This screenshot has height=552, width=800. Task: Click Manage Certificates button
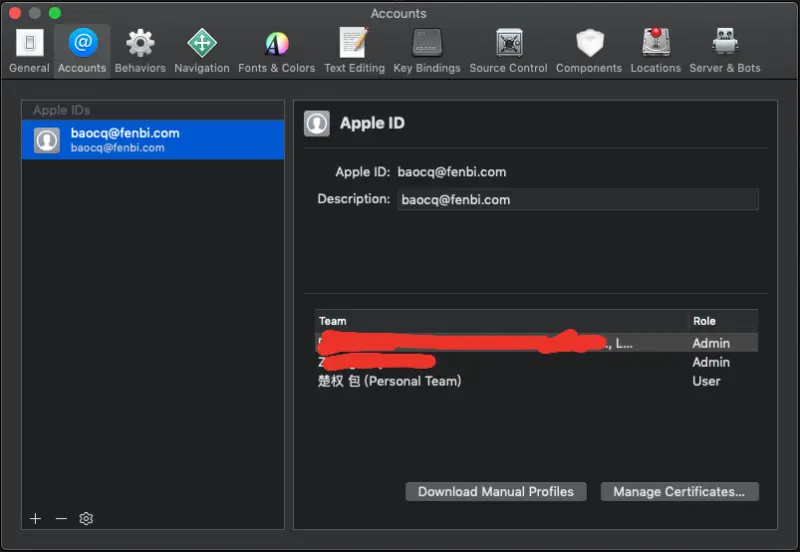pos(679,491)
